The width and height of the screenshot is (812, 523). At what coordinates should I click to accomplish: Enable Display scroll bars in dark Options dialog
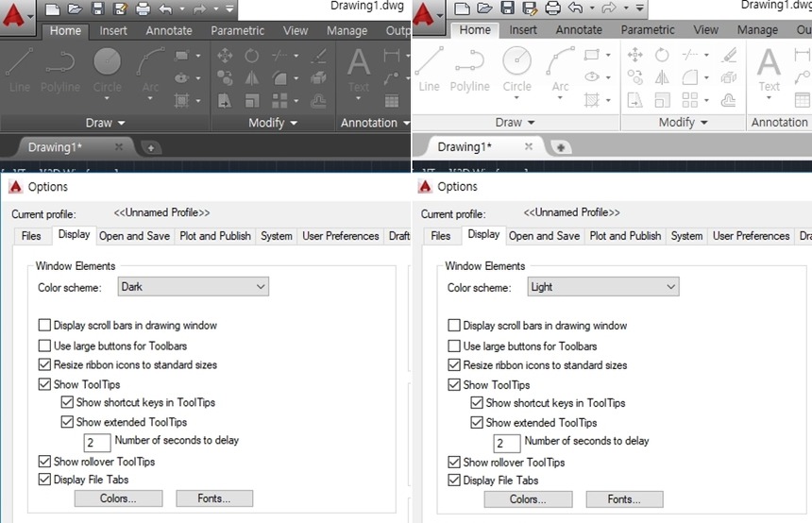click(44, 325)
